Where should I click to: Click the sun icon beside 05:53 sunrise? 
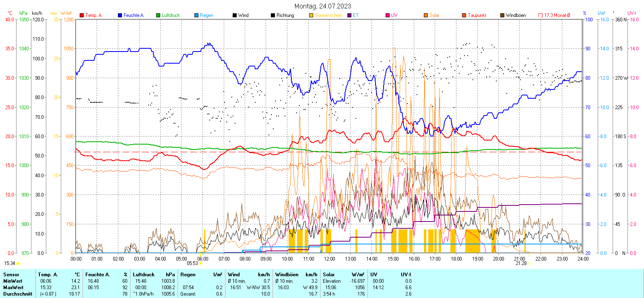201,263
